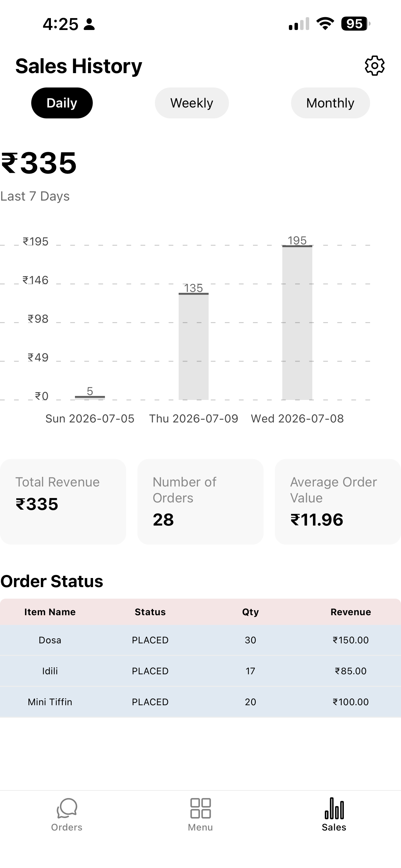Select the bar labeled 195 for Wed 2026-07-08
This screenshot has width=401, height=868.
297,323
